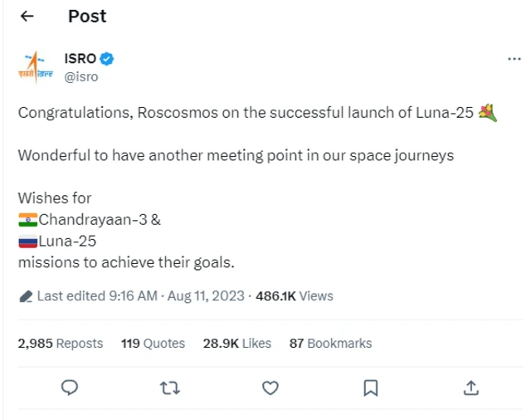Show the 486.1K Views count

pos(295,296)
